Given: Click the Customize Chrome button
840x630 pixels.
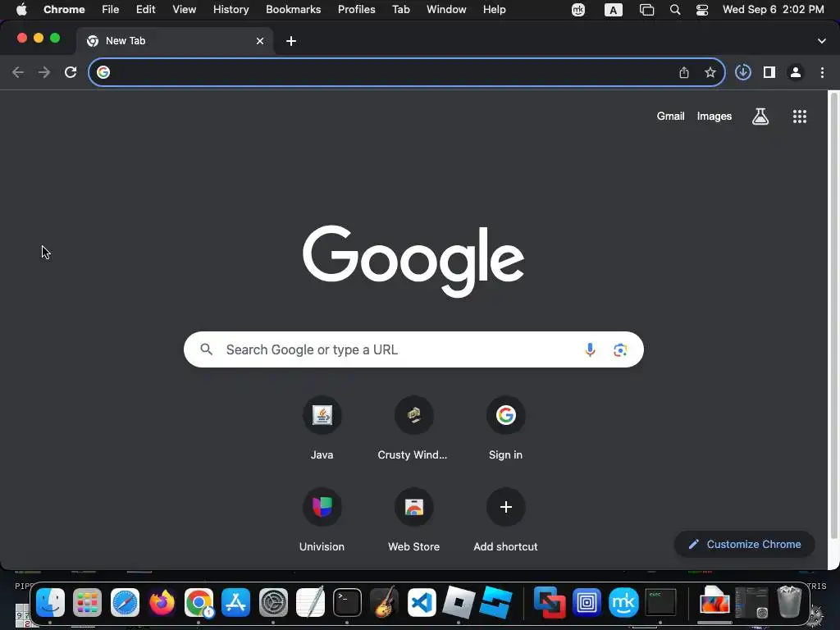Looking at the screenshot, I should [745, 545].
